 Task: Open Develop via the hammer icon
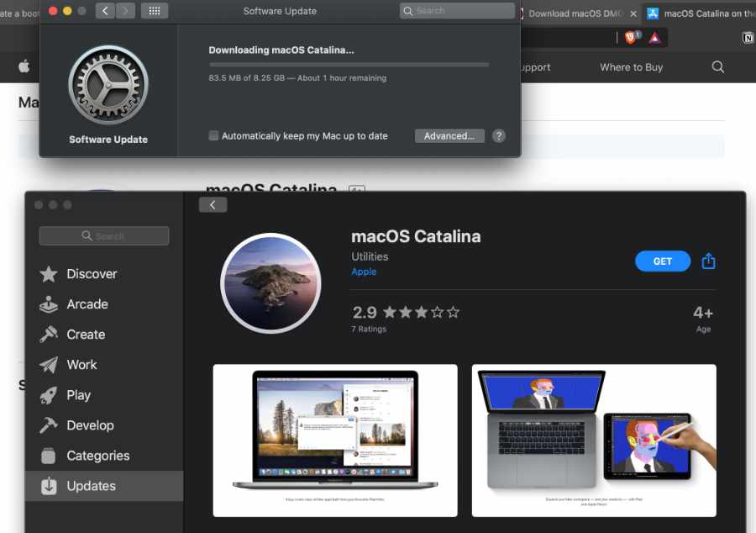click(49, 425)
